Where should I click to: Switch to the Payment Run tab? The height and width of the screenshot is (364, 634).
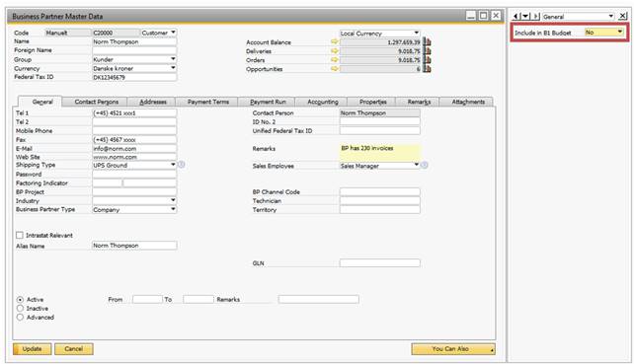pos(268,102)
